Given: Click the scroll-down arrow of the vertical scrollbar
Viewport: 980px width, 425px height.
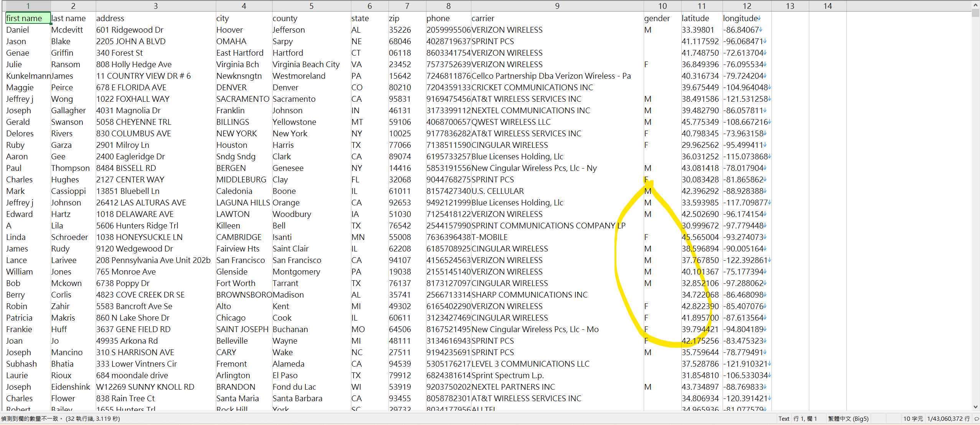Looking at the screenshot, I should click(975, 407).
